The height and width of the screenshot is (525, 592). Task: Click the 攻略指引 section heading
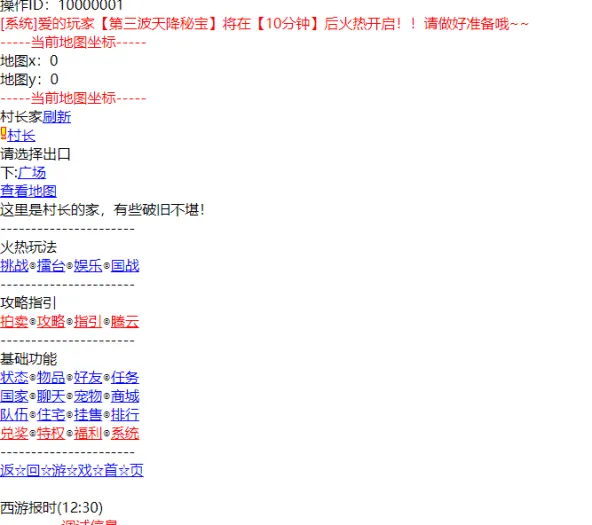click(x=28, y=303)
